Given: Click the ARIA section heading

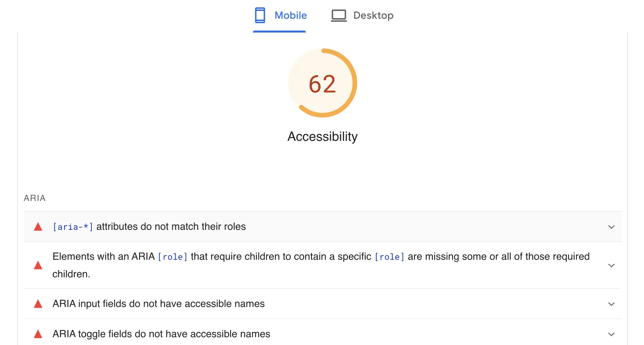Looking at the screenshot, I should point(35,198).
